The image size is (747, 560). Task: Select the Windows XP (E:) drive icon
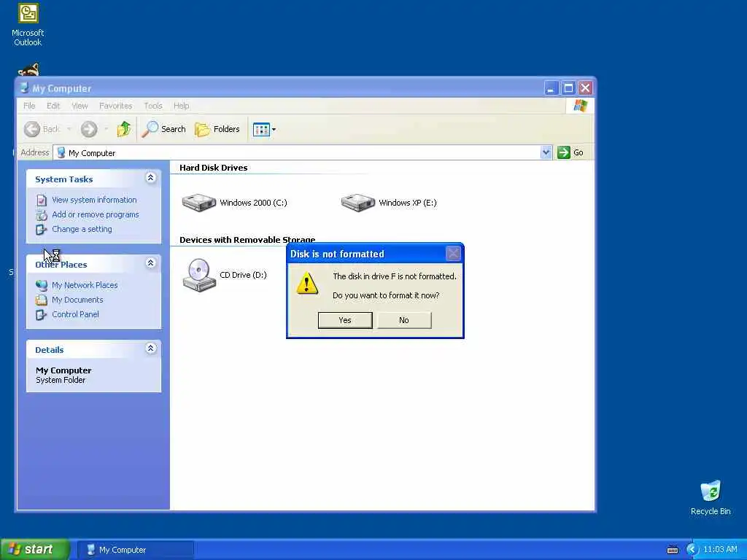pos(358,203)
